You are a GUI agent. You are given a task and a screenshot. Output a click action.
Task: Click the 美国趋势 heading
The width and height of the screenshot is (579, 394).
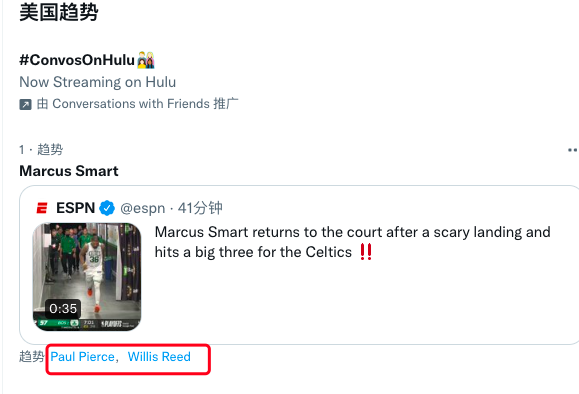59,12
